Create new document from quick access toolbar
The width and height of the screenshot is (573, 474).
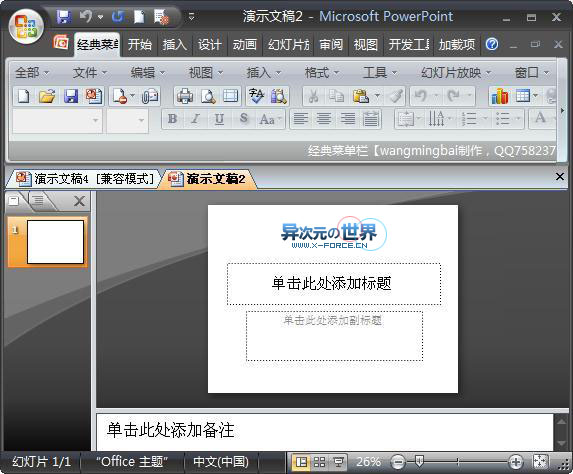pos(139,16)
